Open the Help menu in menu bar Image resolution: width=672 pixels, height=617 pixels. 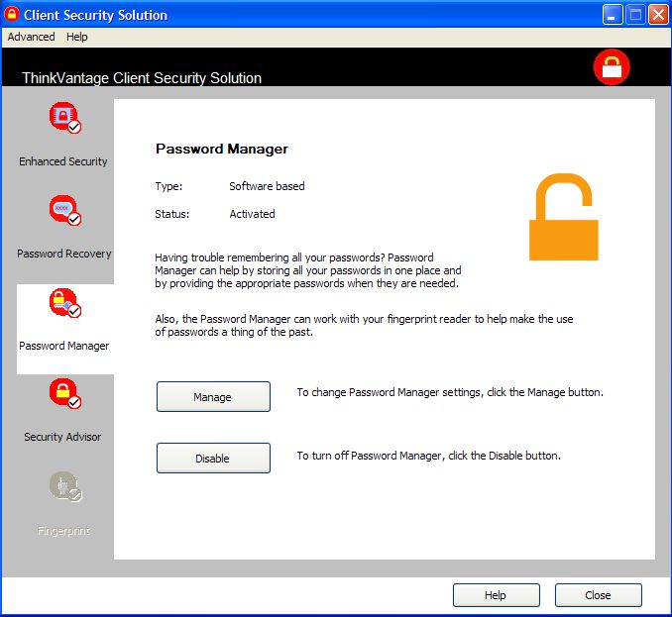pyautogui.click(x=77, y=37)
